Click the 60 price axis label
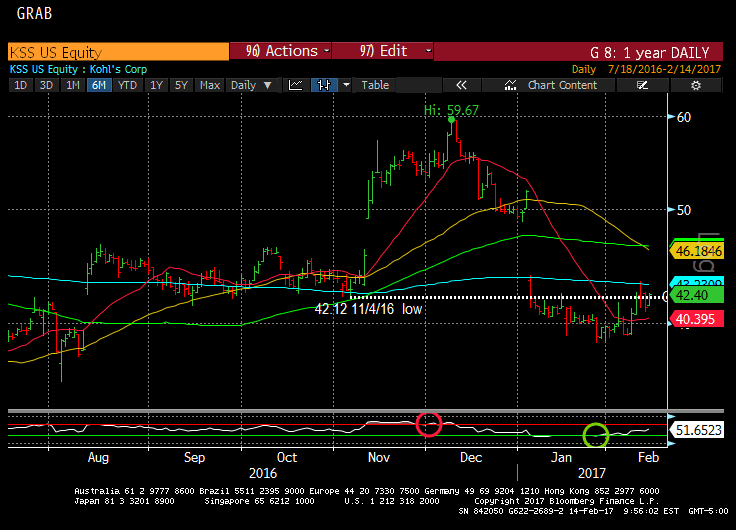Screen dimensions: 736x530 pyautogui.click(x=684, y=117)
